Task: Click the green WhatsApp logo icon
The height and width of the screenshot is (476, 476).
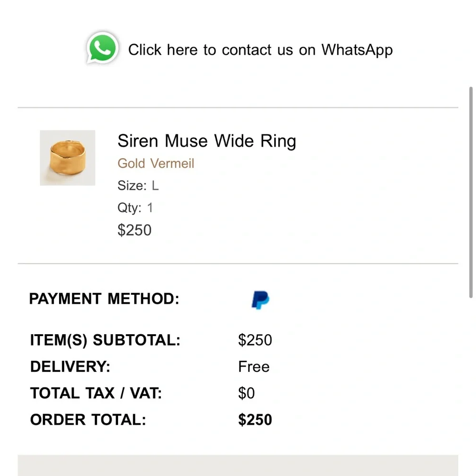Action: pyautogui.click(x=102, y=48)
